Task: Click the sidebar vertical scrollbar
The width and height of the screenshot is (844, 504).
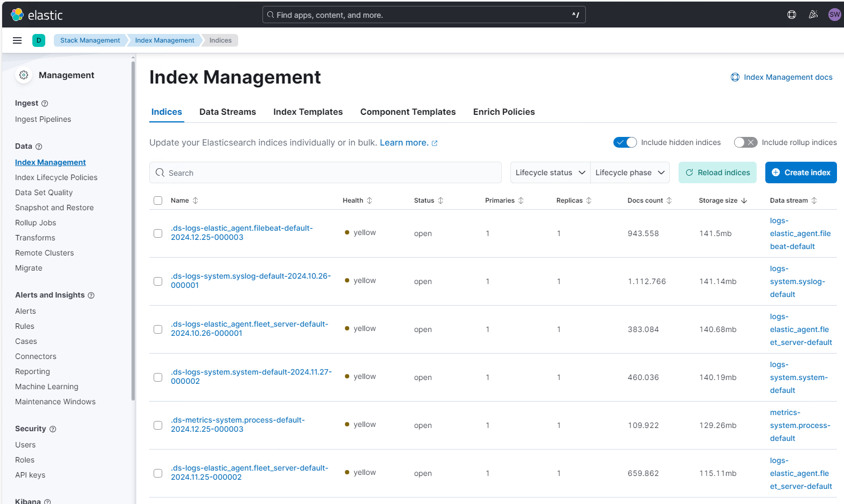Action: [133, 231]
